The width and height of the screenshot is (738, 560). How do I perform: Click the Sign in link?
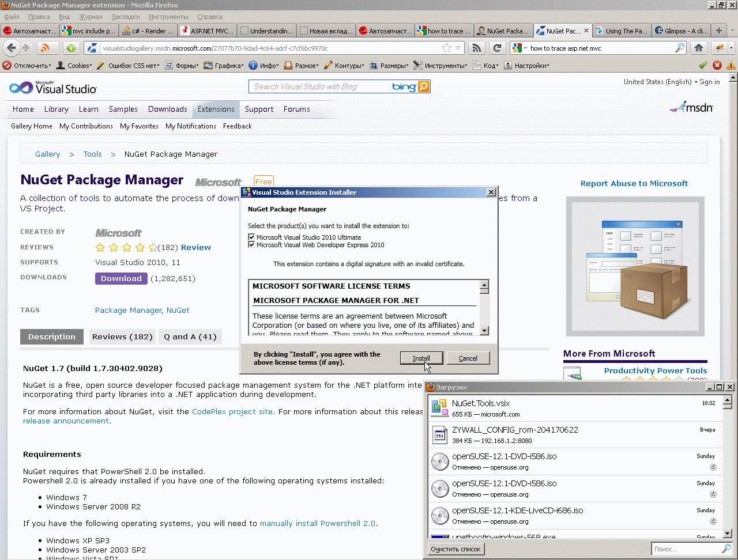click(x=710, y=82)
